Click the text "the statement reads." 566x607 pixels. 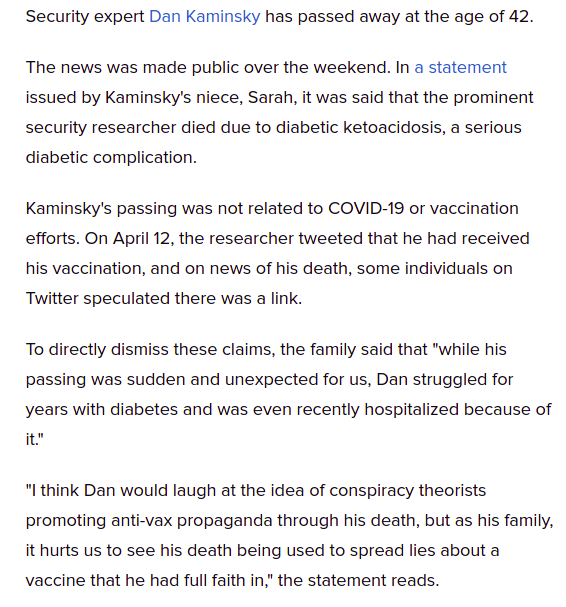tap(358, 581)
